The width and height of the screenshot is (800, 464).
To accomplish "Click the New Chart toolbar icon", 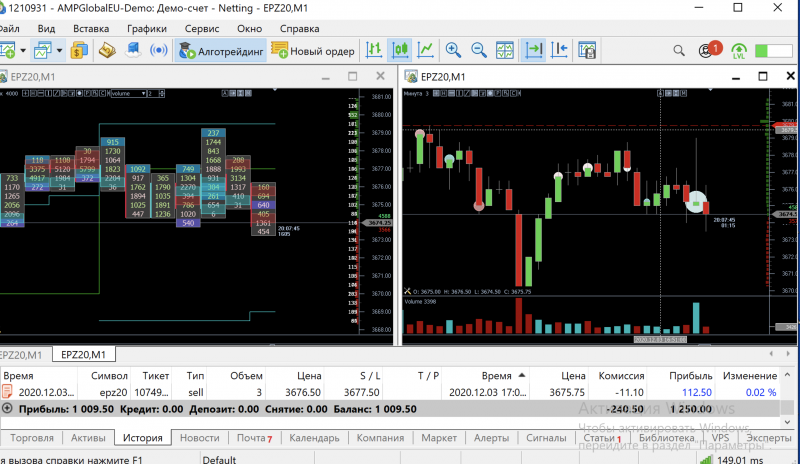I will pyautogui.click(x=8, y=50).
